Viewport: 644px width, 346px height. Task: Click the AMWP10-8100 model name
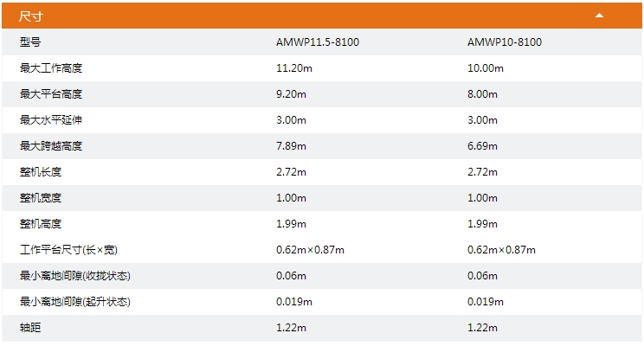click(505, 42)
